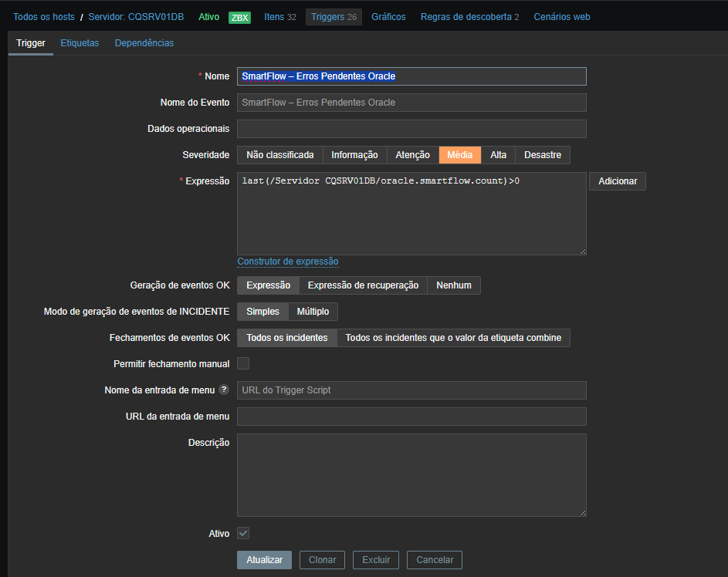Switch incident generation mode to Múltiplo
The height and width of the screenshot is (577, 728).
click(x=313, y=312)
